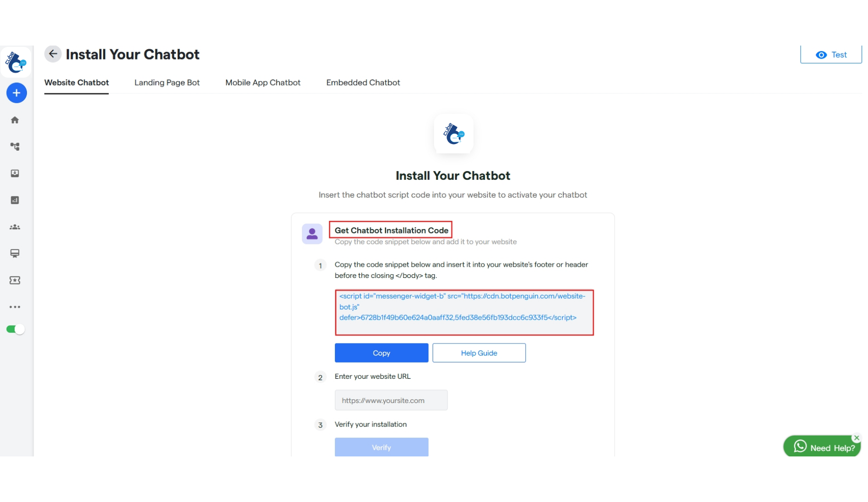Open the BotPenguin Cube home logo
The width and height of the screenshot is (868, 502).
tap(16, 62)
